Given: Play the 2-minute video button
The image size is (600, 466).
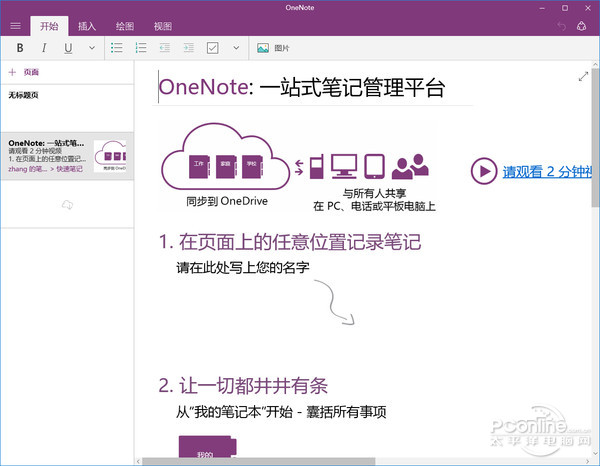Looking at the screenshot, I should 484,171.
